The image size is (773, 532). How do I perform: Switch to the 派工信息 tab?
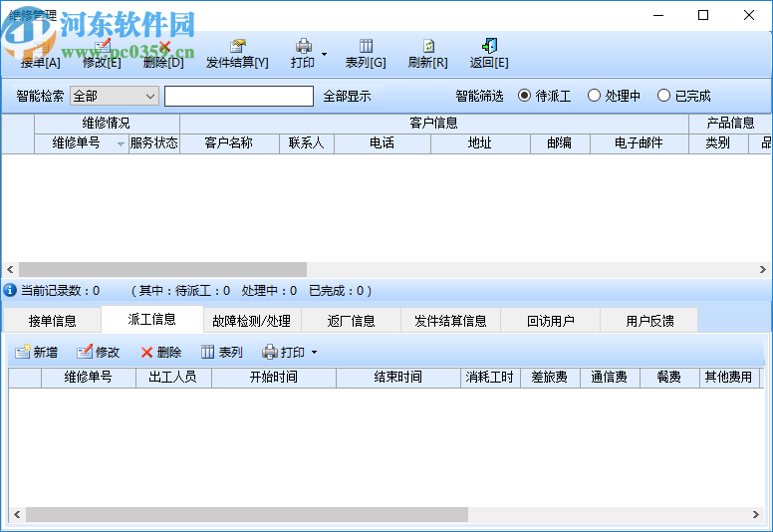151,320
